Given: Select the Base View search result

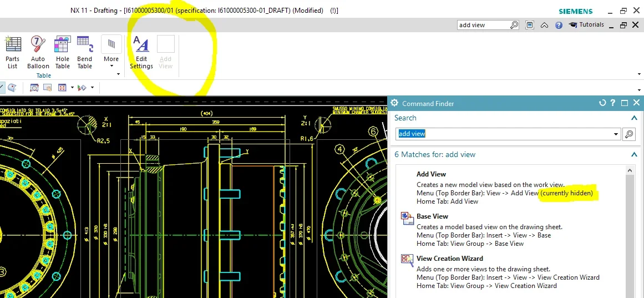Looking at the screenshot, I should (432, 216).
